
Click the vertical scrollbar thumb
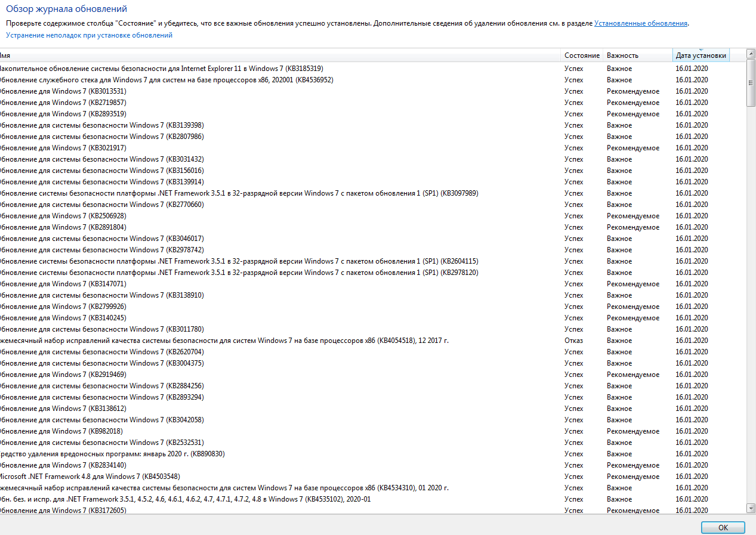click(751, 83)
